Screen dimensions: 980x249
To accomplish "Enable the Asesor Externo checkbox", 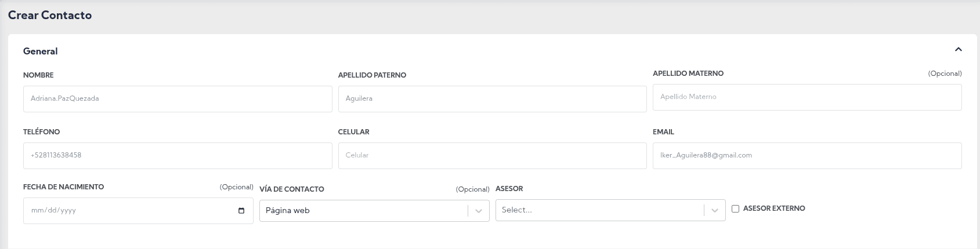I will point(735,209).
